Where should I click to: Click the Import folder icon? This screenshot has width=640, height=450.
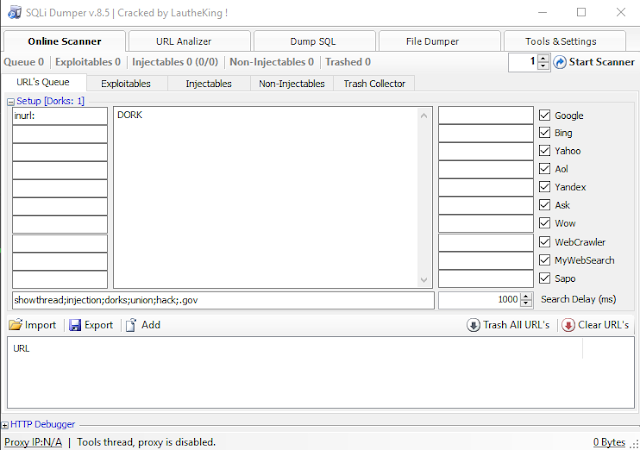pos(16,325)
